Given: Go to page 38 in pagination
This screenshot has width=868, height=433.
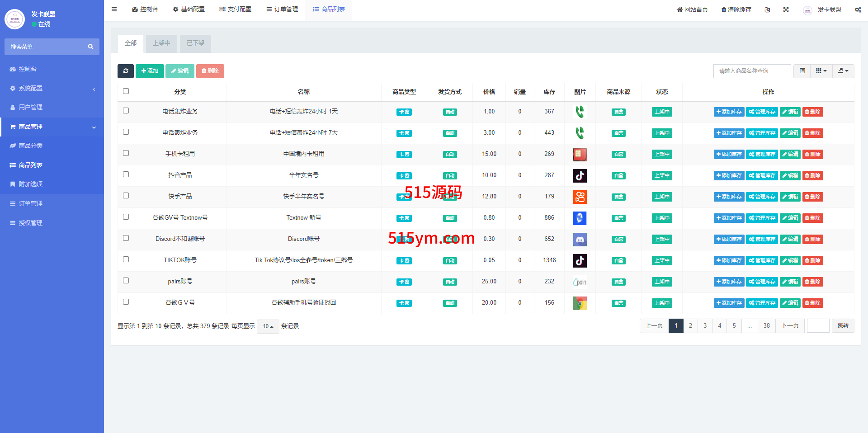Looking at the screenshot, I should tap(766, 326).
